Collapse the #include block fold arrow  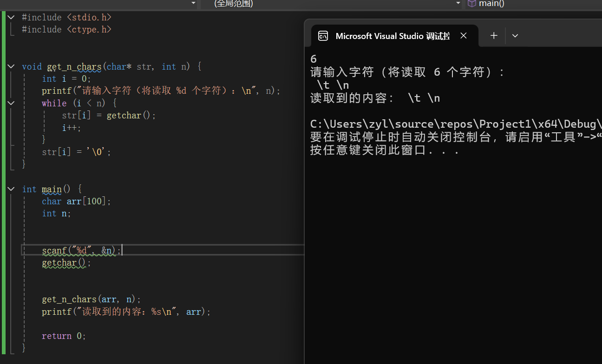11,17
